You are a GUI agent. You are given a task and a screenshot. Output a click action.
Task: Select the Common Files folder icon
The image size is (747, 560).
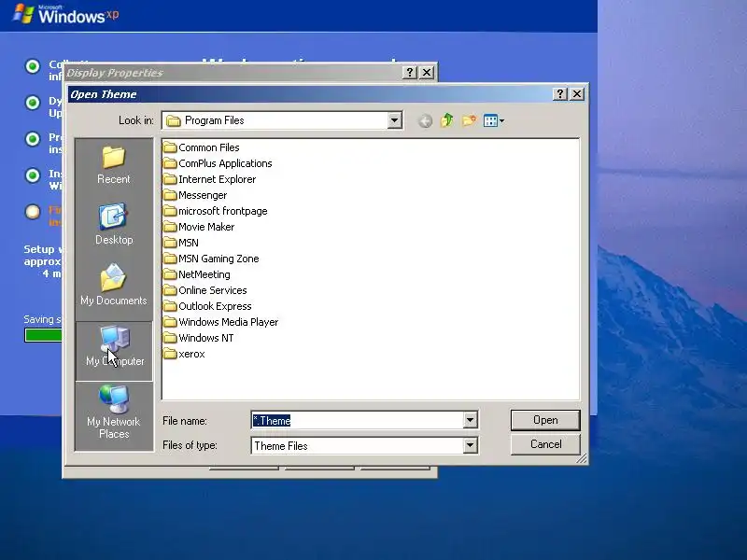(x=170, y=147)
